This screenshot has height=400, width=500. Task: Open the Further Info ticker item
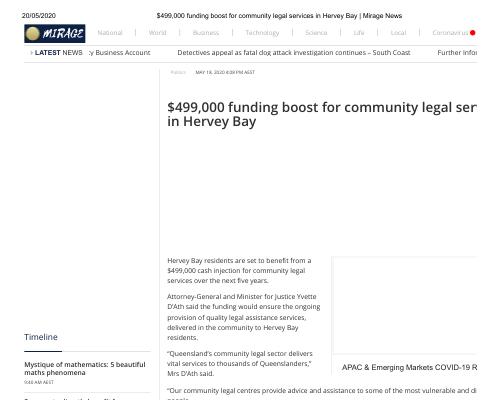[x=457, y=53]
